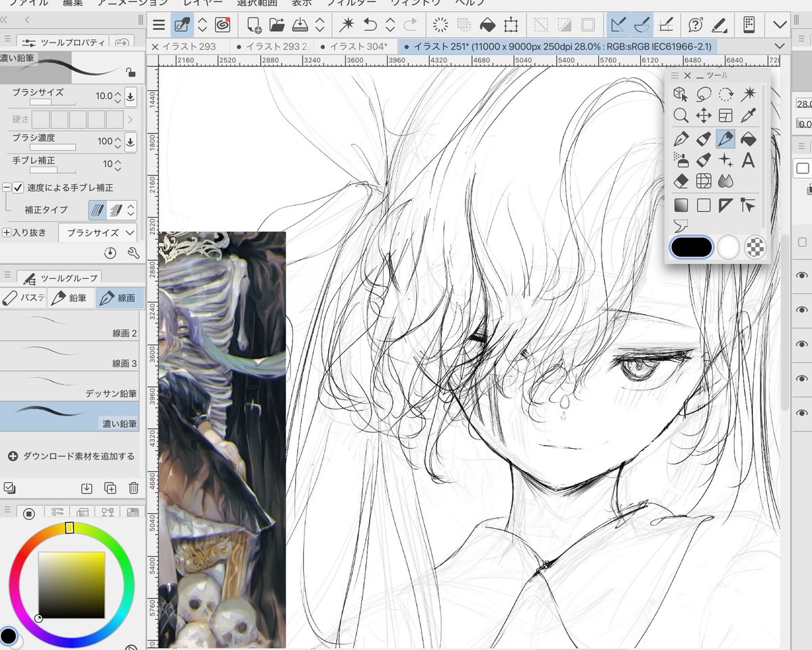Click the yellow saturation square in color wheel
The image size is (812, 650).
[71, 585]
